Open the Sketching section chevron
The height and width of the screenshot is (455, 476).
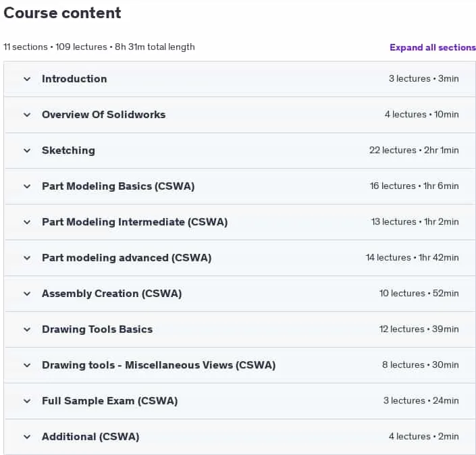click(27, 151)
